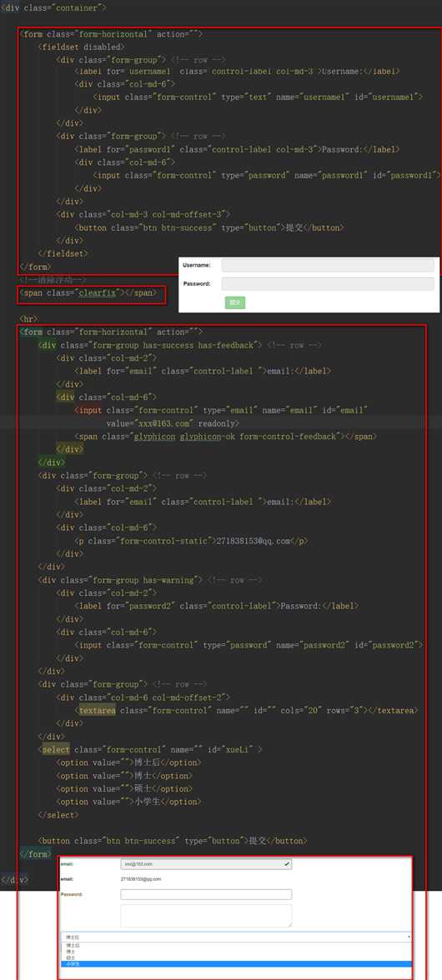442x980 pixels.
Task: Click the Username: label in preview
Action: pyautogui.click(x=196, y=265)
